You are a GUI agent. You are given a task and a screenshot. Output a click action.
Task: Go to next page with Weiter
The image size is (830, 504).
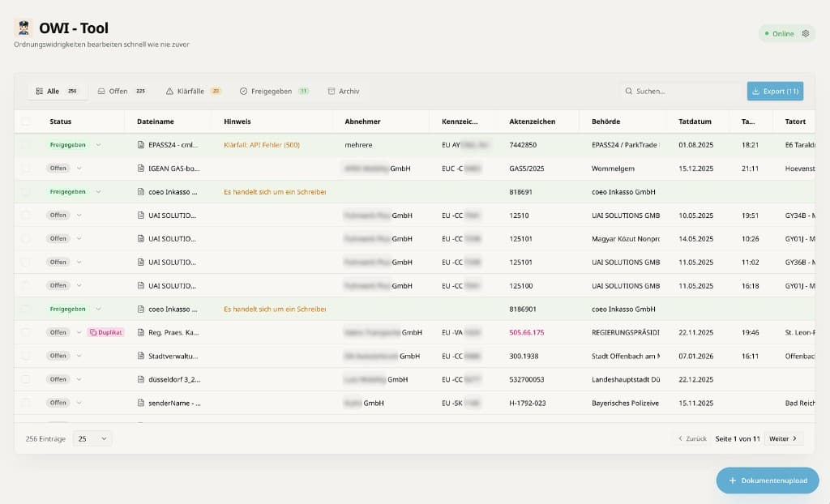(783, 438)
